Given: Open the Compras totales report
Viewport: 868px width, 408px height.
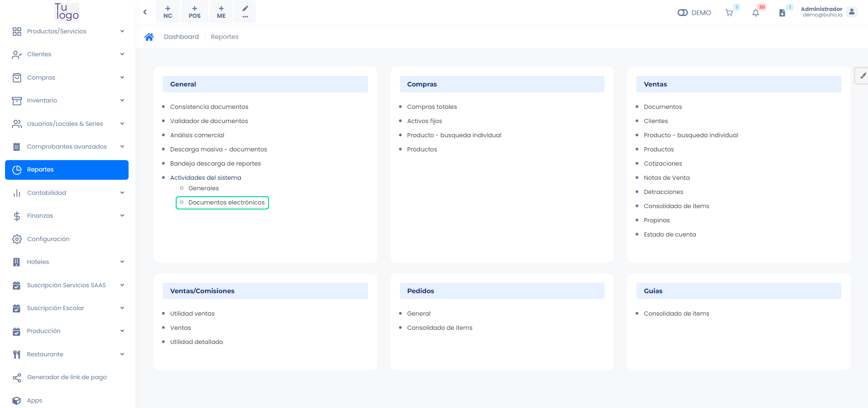Looking at the screenshot, I should [x=431, y=107].
